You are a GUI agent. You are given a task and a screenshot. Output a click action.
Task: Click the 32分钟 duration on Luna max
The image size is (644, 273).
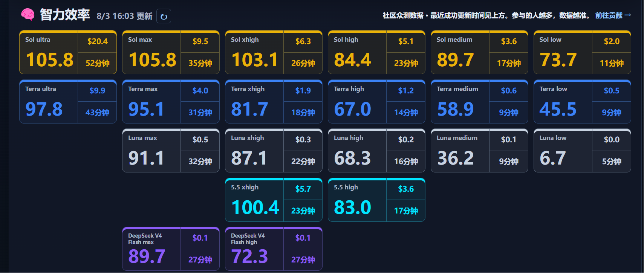pos(200,162)
